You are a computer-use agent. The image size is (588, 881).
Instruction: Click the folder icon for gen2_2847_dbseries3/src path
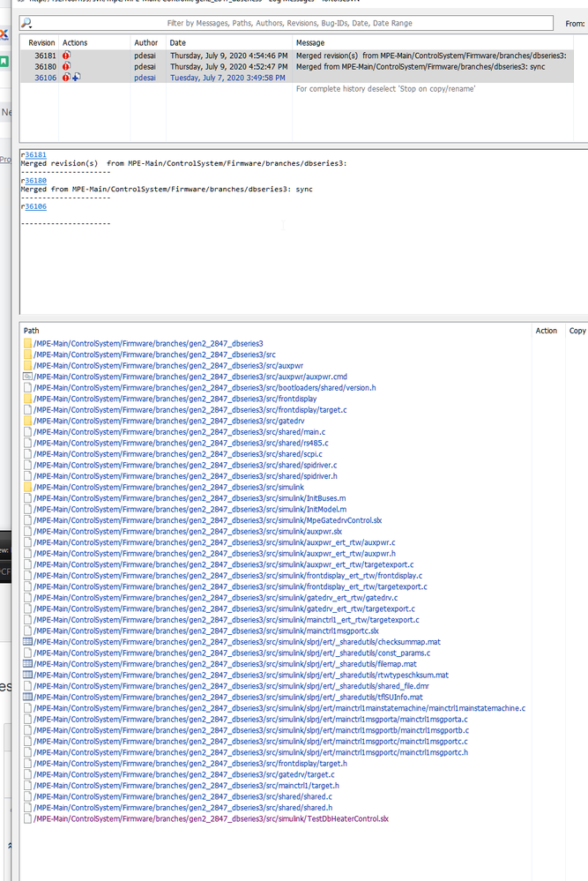click(27, 355)
